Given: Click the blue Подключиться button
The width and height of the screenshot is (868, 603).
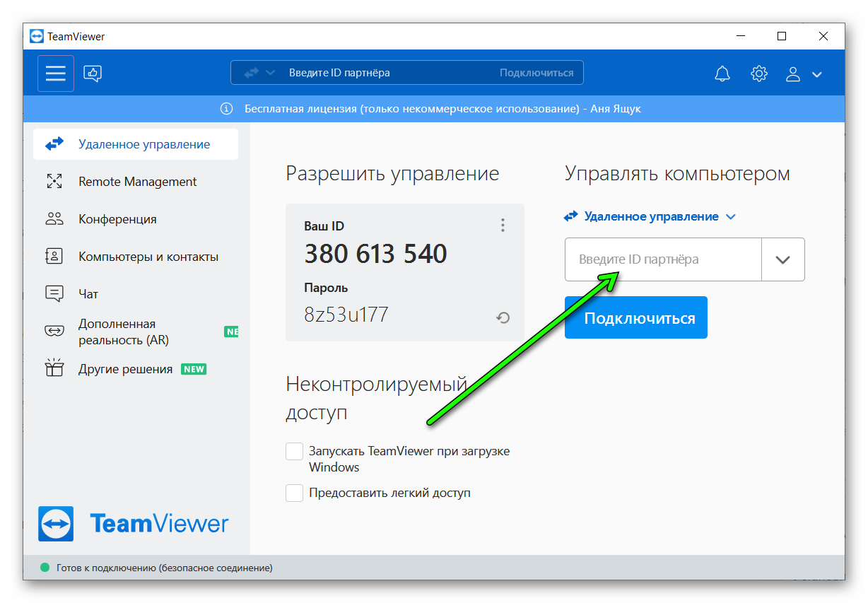Looking at the screenshot, I should pos(636,317).
